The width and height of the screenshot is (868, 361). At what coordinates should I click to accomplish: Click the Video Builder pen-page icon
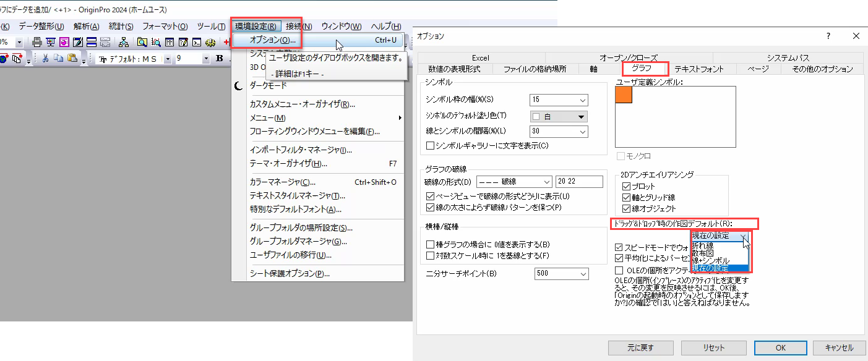[x=78, y=42]
